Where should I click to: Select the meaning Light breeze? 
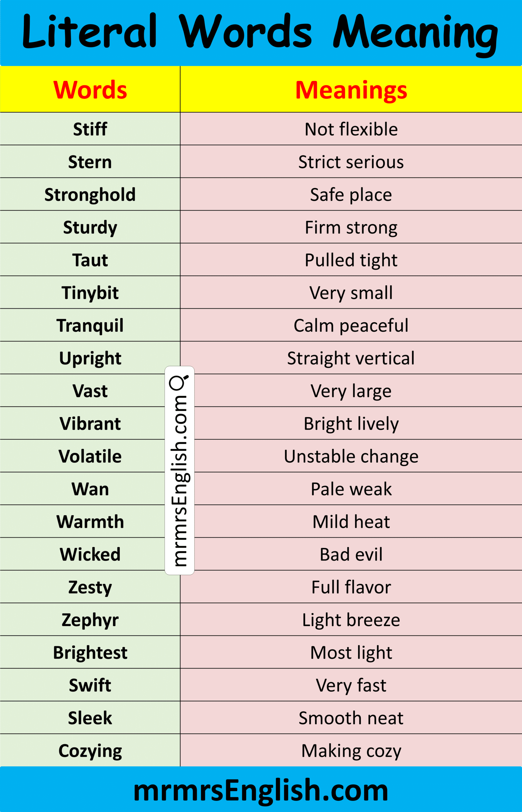coord(351,620)
